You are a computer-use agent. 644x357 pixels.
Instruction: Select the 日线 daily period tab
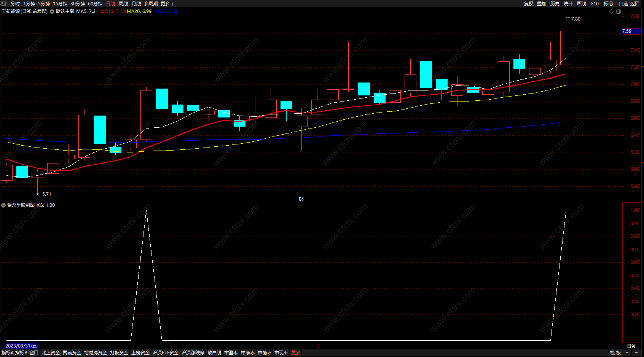[110, 4]
